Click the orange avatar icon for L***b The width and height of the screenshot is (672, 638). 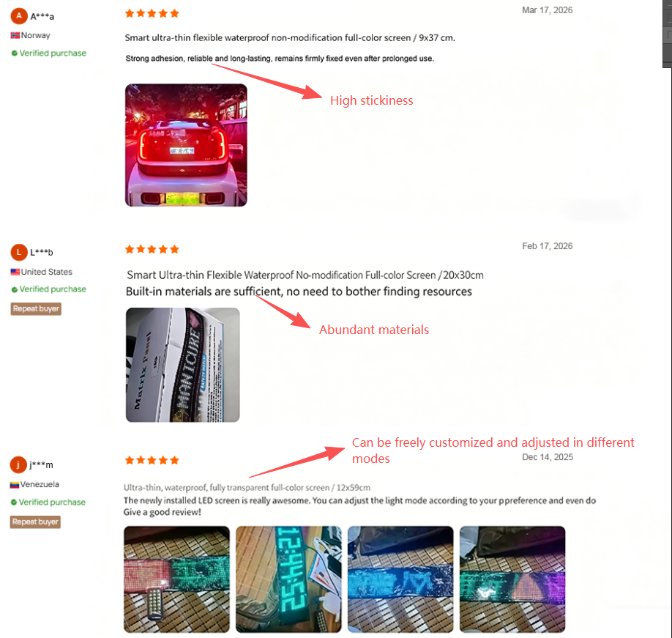pos(19,252)
